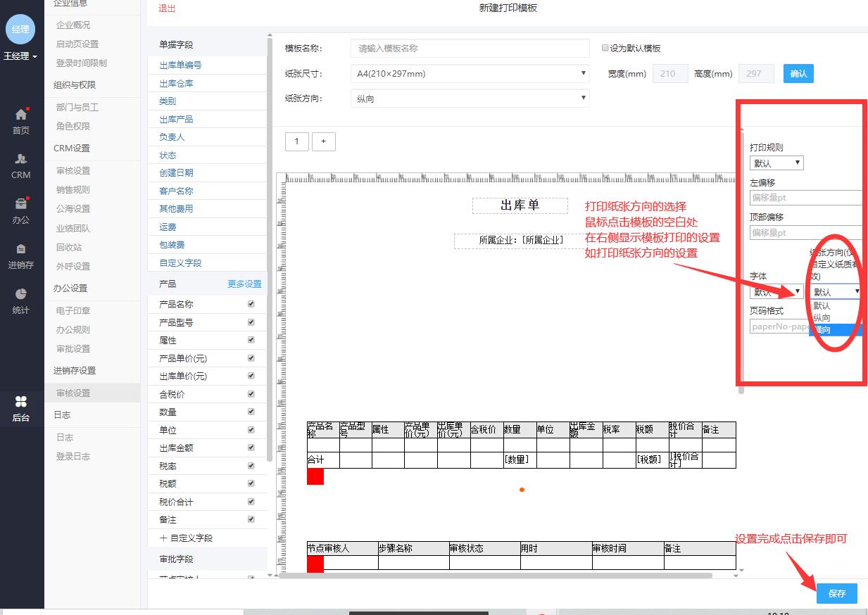Click the + add page button
868x615 pixels.
tap(323, 141)
